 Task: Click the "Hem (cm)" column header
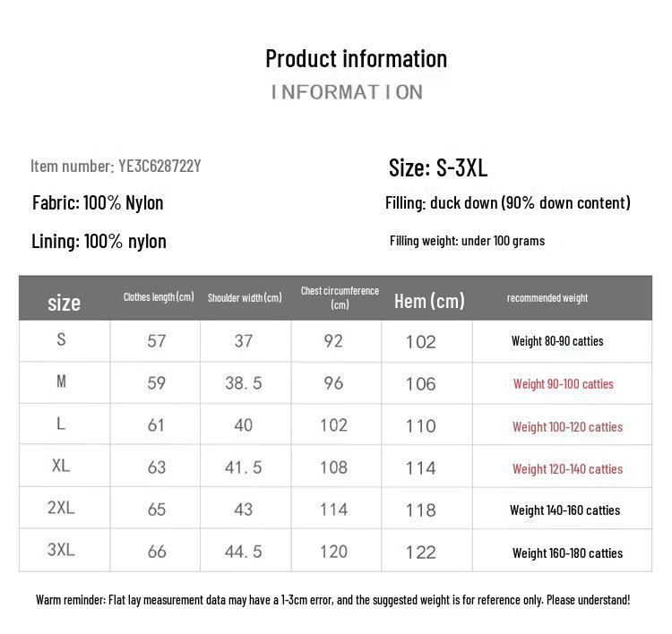coord(429,301)
